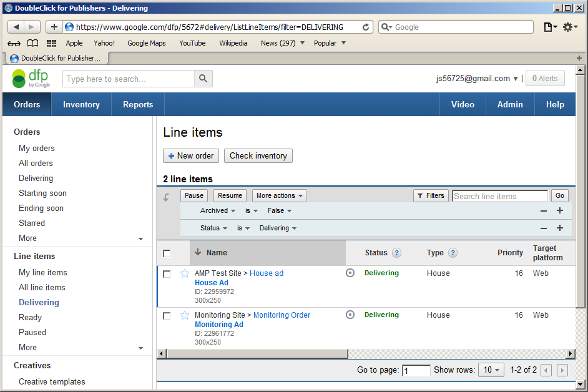
Task: Click the New order button
Action: [191, 155]
